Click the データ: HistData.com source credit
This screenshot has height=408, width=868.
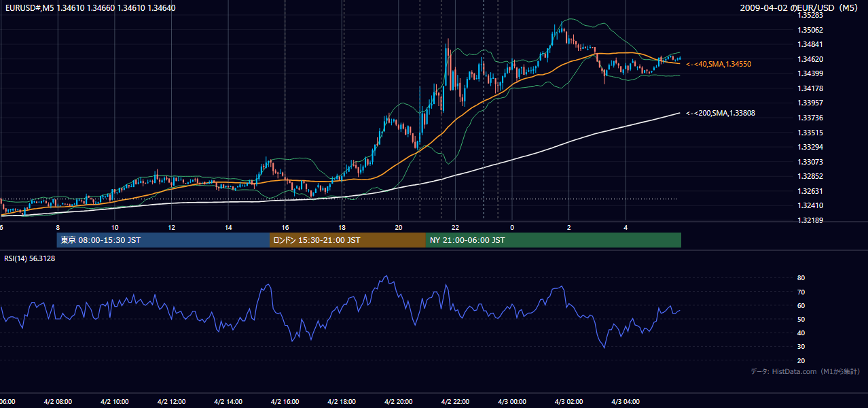(806, 371)
